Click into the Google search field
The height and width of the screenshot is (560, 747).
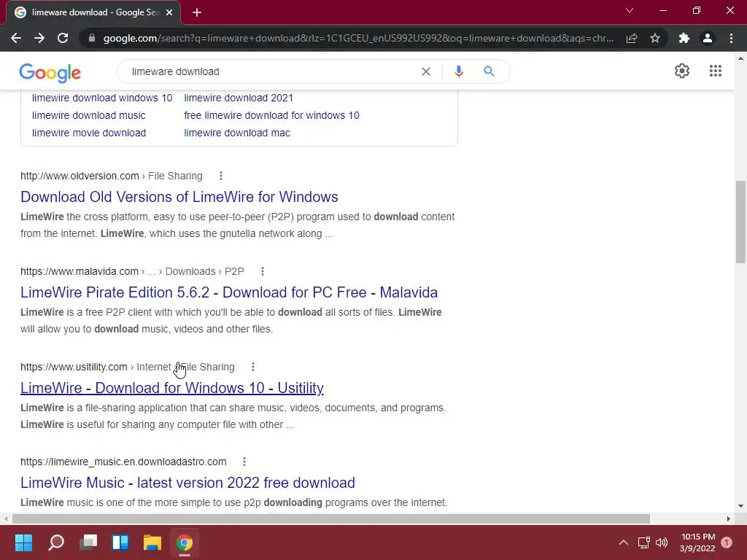[271, 71]
